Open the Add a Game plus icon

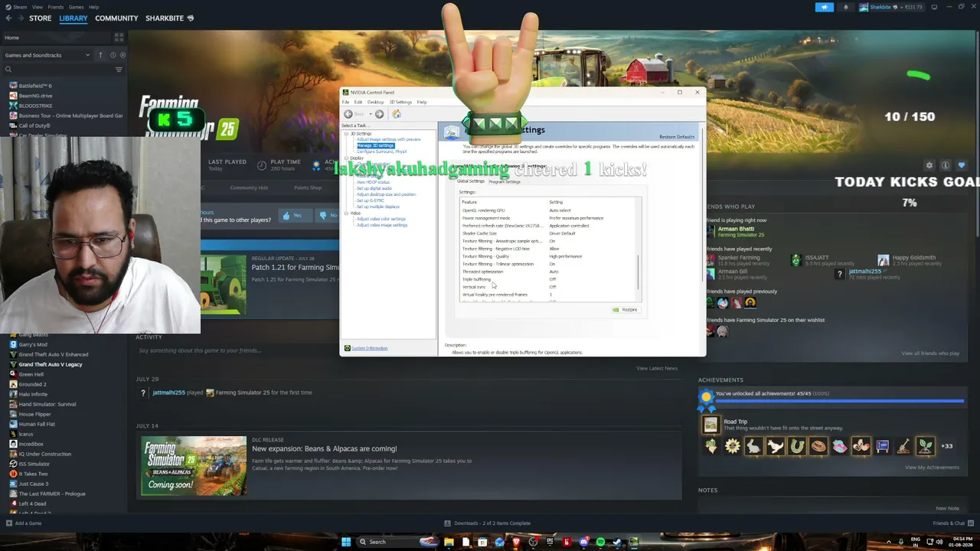pos(8,523)
